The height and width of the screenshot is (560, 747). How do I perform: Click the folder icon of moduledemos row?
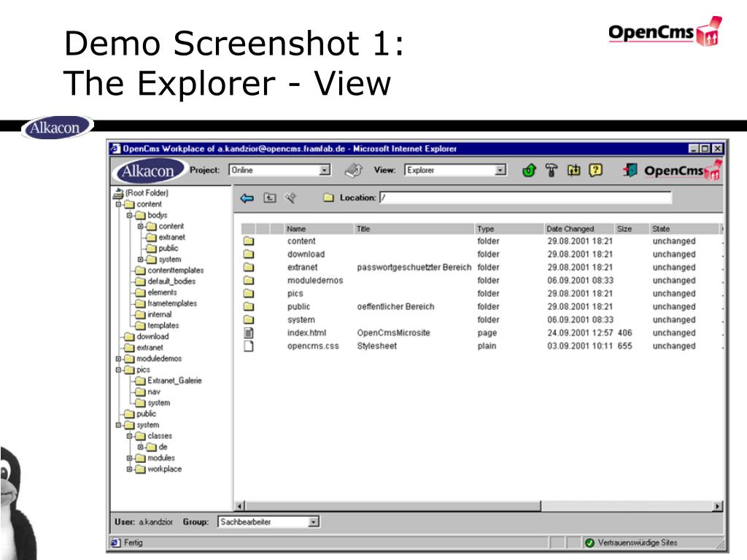[x=249, y=281]
